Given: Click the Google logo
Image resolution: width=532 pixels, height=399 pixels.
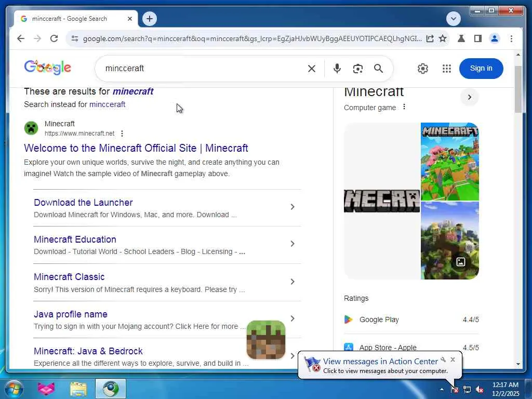Looking at the screenshot, I should click(x=47, y=68).
